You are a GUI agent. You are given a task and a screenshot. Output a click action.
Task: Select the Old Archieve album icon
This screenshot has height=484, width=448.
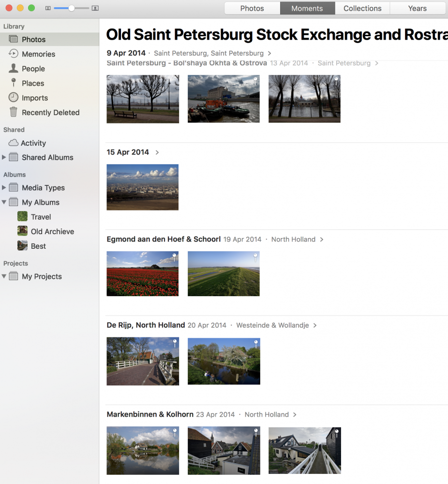point(22,231)
